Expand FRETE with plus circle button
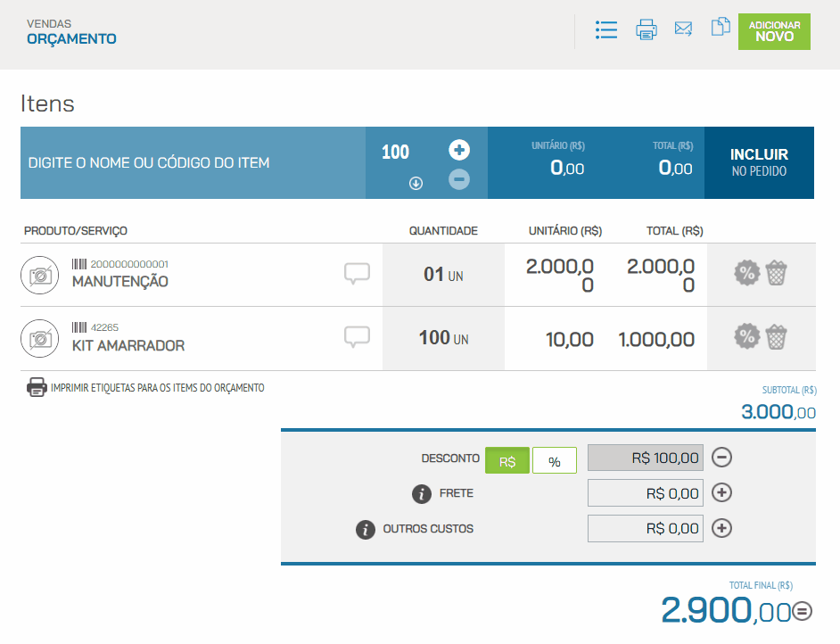 pyautogui.click(x=722, y=492)
